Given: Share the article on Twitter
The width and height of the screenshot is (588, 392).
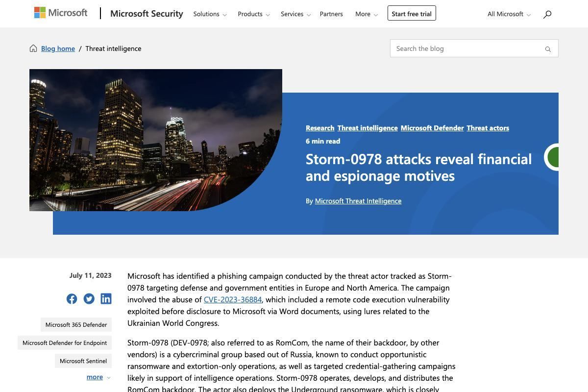Looking at the screenshot, I should tap(89, 299).
